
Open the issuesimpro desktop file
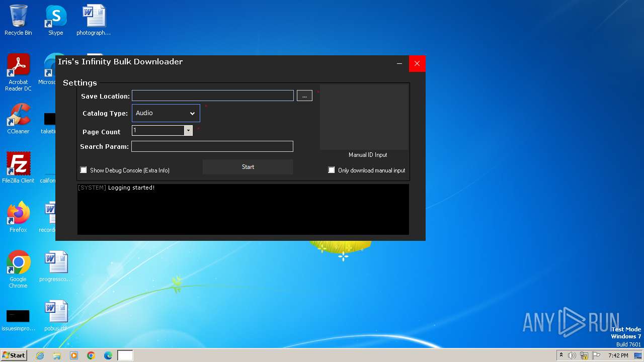click(x=18, y=319)
